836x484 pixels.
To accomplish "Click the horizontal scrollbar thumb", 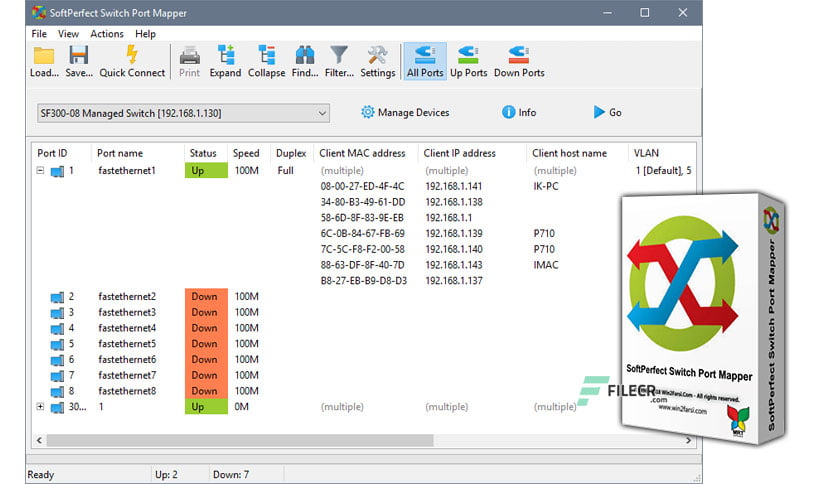I will point(240,440).
